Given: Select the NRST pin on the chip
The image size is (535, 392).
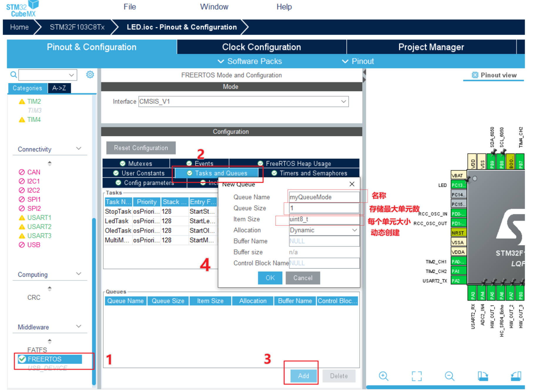Looking at the screenshot, I should click(x=458, y=233).
